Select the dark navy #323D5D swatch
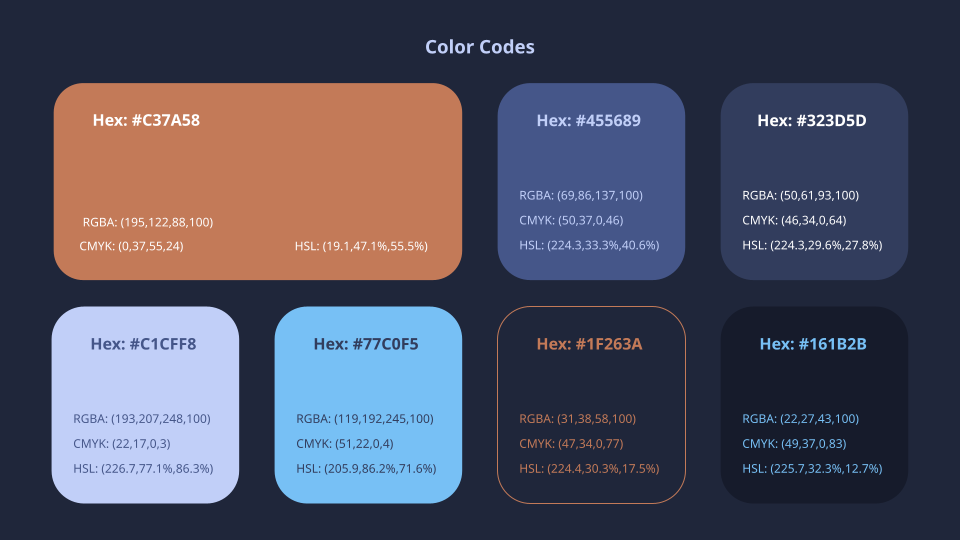 (x=814, y=158)
